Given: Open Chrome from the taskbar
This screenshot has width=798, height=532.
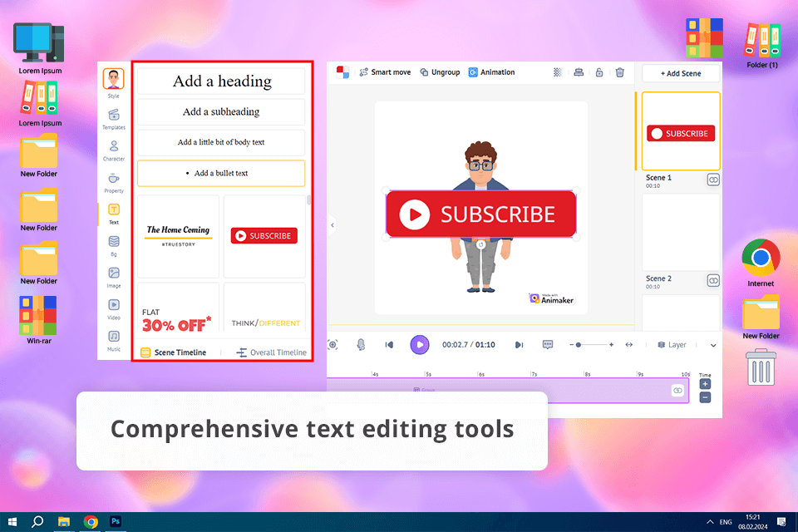Looking at the screenshot, I should [91, 522].
